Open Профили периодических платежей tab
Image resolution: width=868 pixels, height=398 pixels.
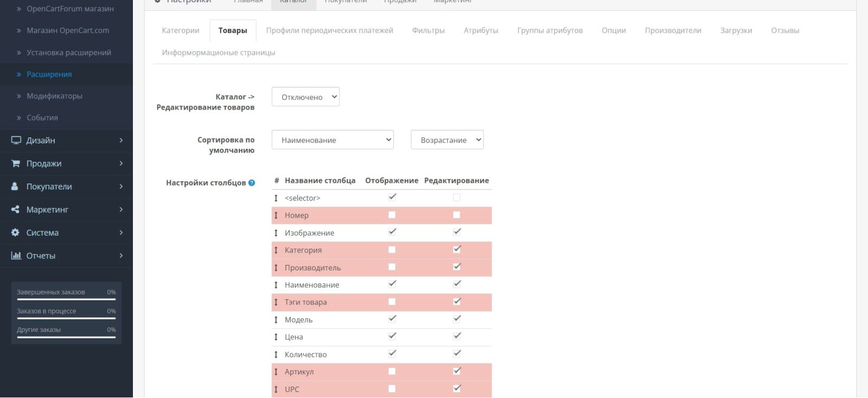click(330, 30)
